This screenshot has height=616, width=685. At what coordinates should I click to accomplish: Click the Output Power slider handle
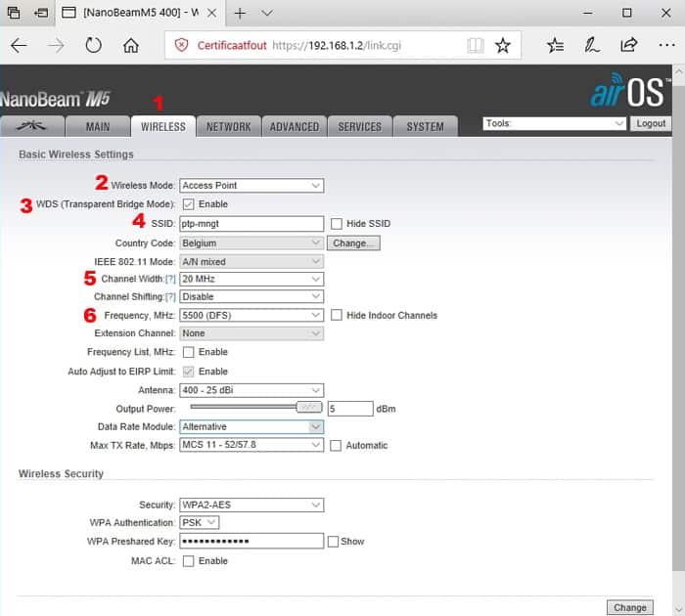tap(309, 407)
